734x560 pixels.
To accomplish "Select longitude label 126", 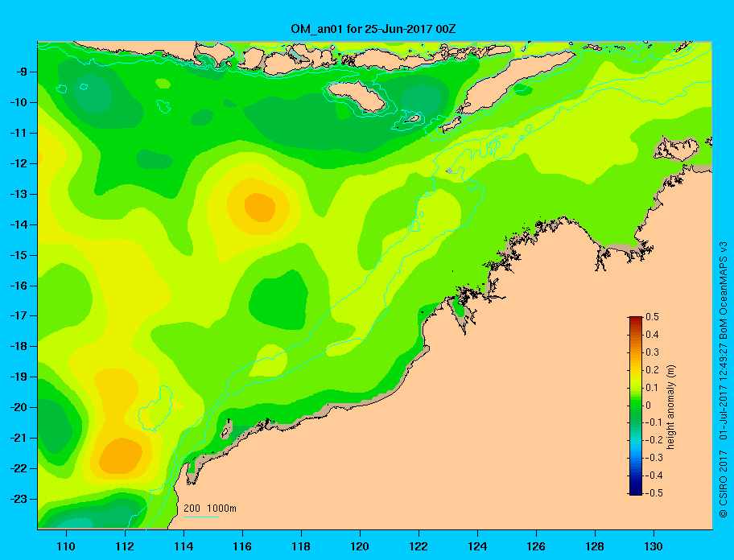I will tap(536, 546).
